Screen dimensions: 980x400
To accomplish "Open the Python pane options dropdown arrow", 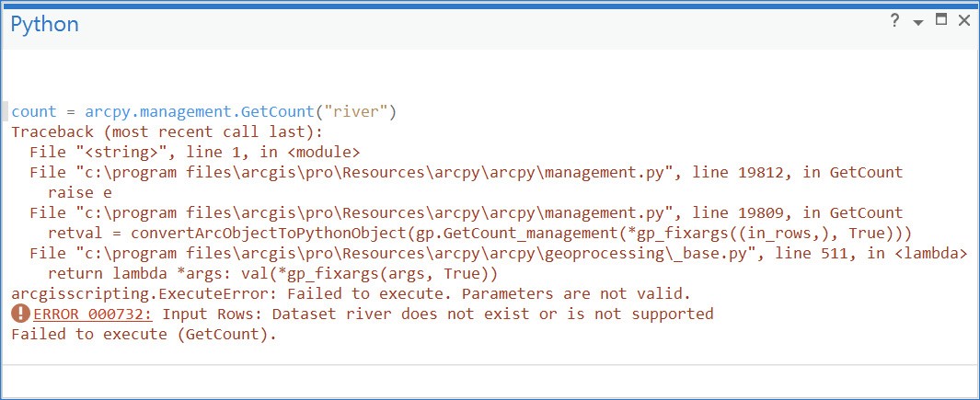I will pos(918,22).
